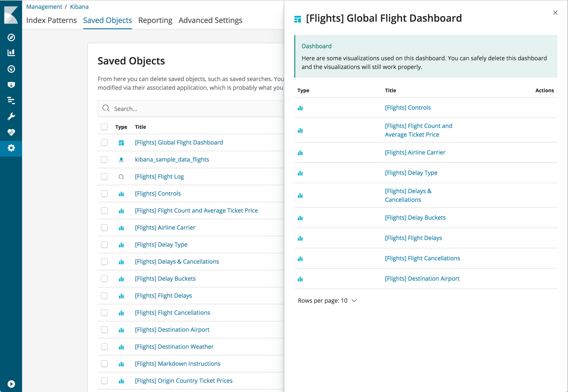Switch to the Index Patterns tab
This screenshot has width=568, height=392.
[x=51, y=20]
